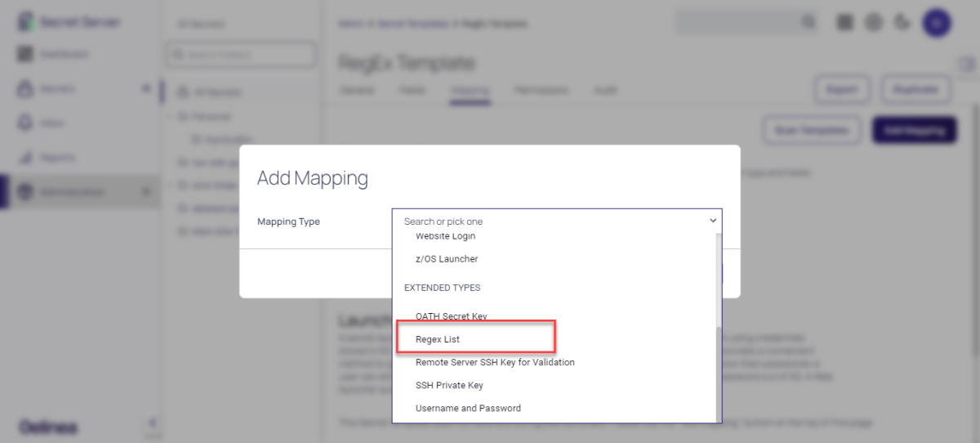Choose Remote Server SSH Key for Validation
The image size is (980, 443).
(x=495, y=362)
